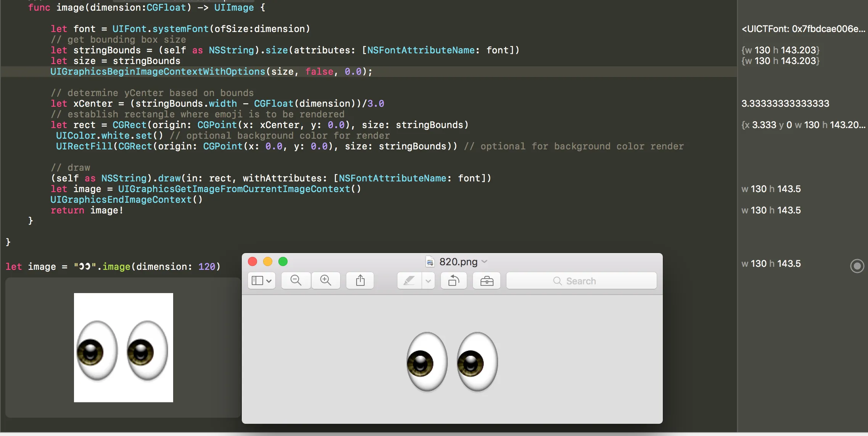Open the sidebar view options menu
Viewport: 868px width, 436px height.
tap(262, 281)
